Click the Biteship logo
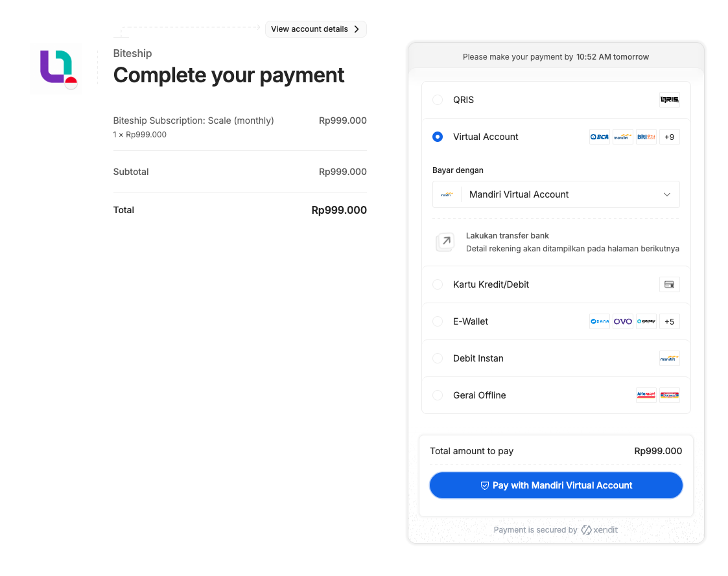This screenshot has height=576, width=728. 56,68
